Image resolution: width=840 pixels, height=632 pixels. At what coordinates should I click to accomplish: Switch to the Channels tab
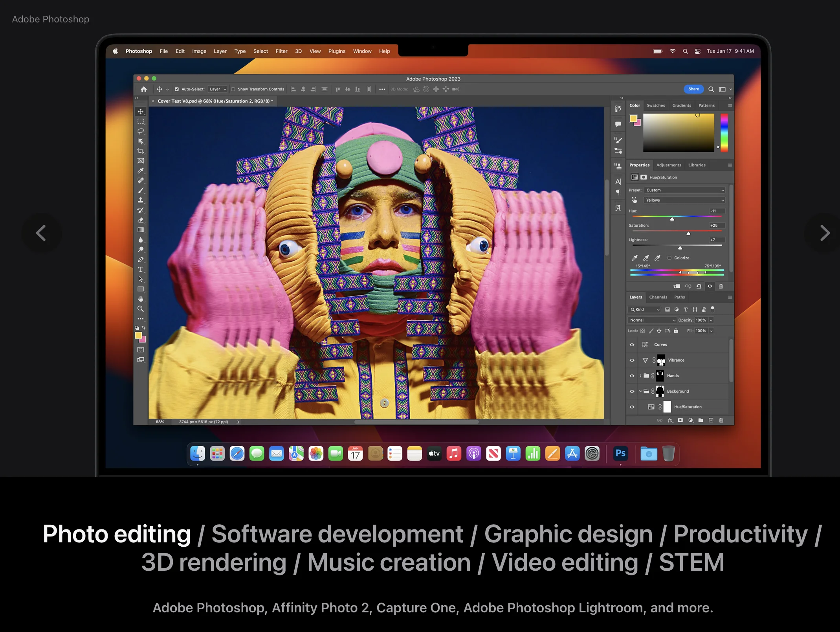(x=658, y=297)
